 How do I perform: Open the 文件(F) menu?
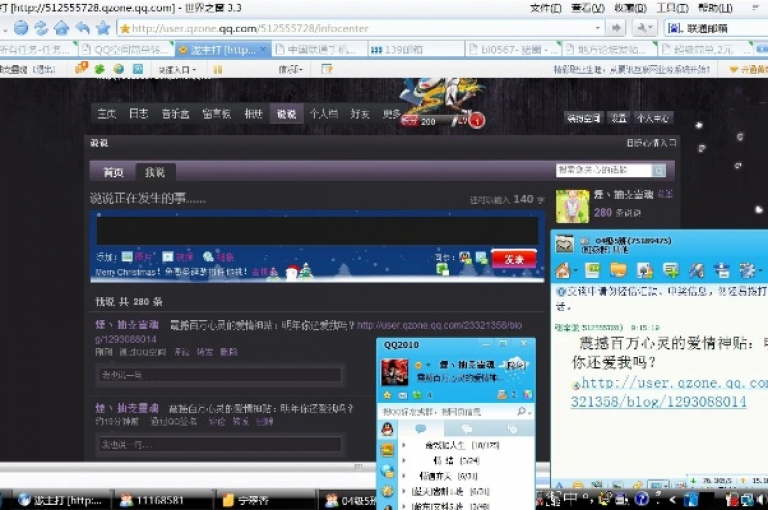[x=546, y=8]
